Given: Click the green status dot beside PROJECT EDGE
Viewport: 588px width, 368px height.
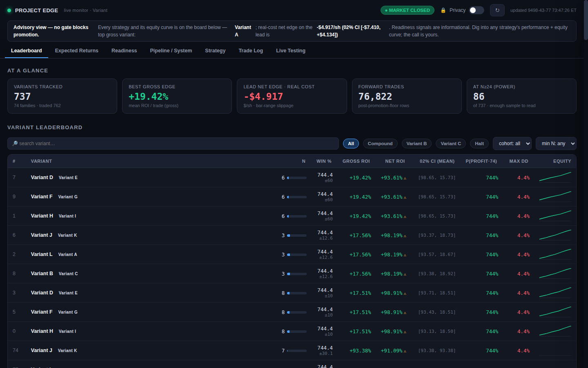Looking at the screenshot, I should click(9, 10).
